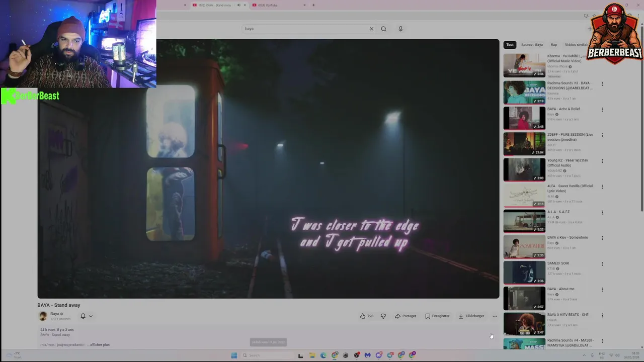Open options menu for Rachma Sounds #3
This screenshot has height=362, width=644.
coord(602,84)
